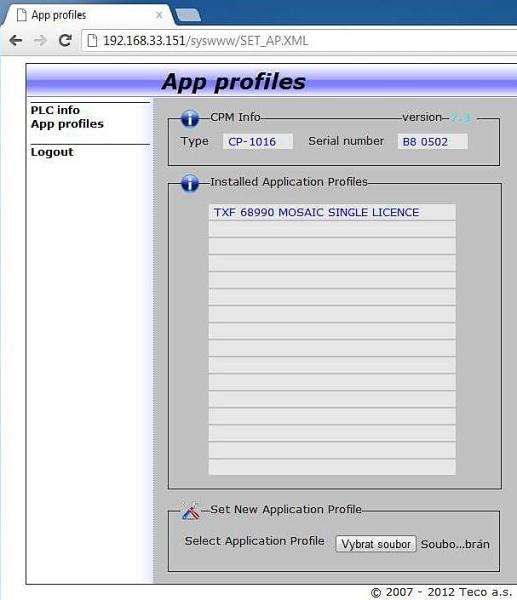The image size is (517, 600).
Task: Click the Vybrat soubor file button
Action: pyautogui.click(x=376, y=544)
